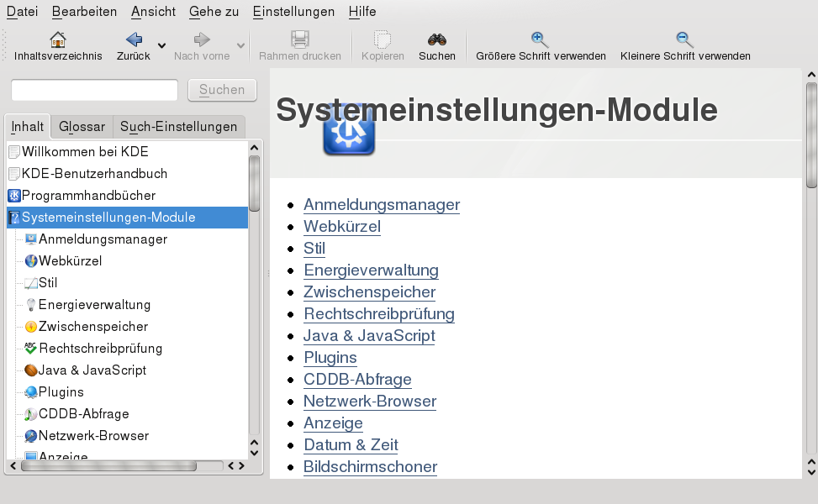Open search via the Suchen binoculars icon
Viewport: 818px width, 504px height.
436,39
